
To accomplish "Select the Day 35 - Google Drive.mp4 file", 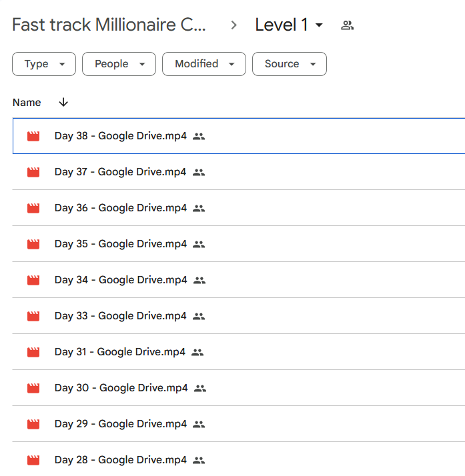I will tap(239, 244).
